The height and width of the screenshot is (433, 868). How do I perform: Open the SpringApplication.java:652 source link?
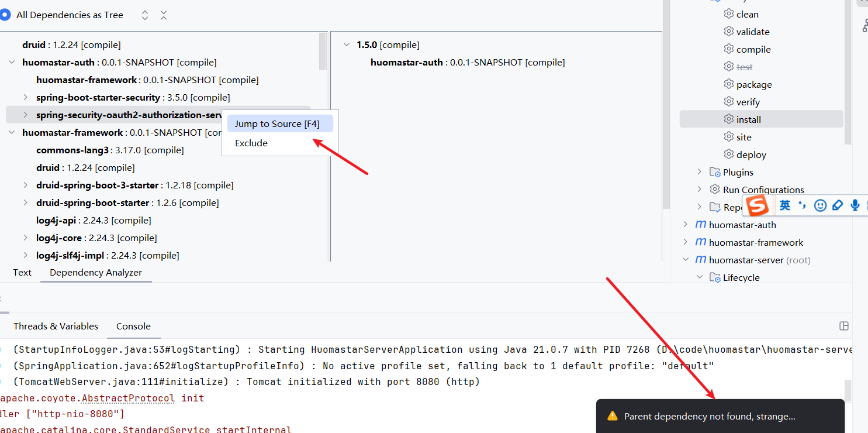[158, 366]
